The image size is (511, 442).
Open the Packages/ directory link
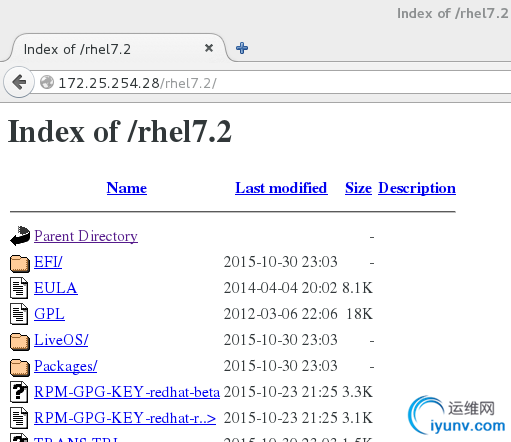click(x=66, y=366)
